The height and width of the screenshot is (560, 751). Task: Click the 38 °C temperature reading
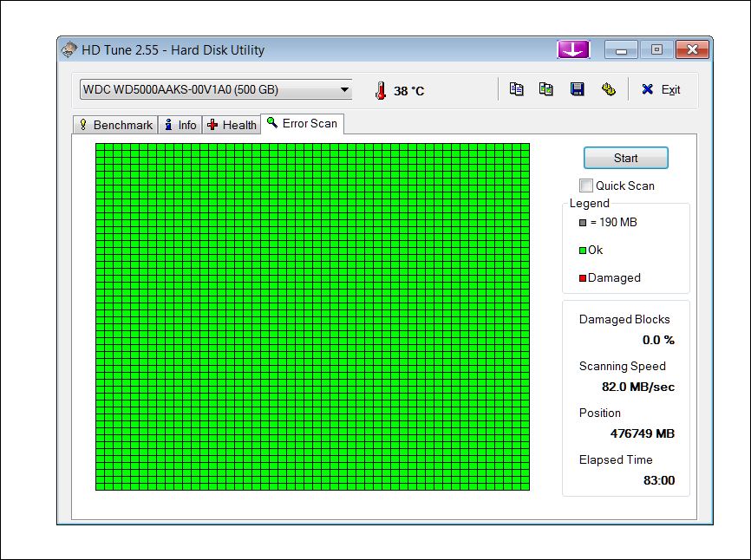click(409, 91)
